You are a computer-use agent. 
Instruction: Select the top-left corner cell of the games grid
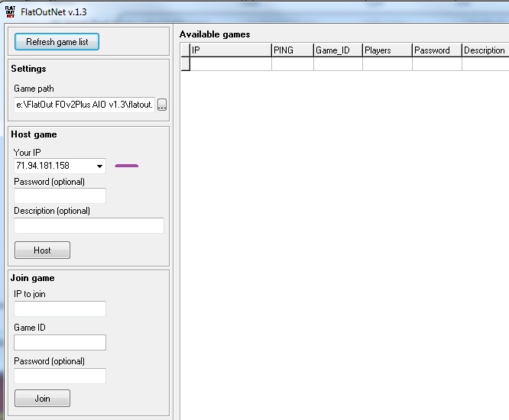186,50
